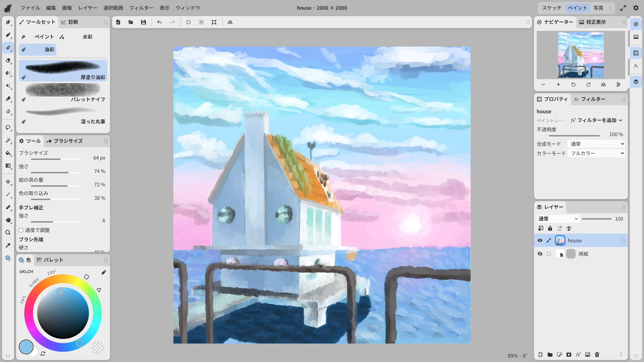Image resolution: width=644 pixels, height=362 pixels.
Task: Adjust ブラシサイズ slider
Action: [56, 159]
